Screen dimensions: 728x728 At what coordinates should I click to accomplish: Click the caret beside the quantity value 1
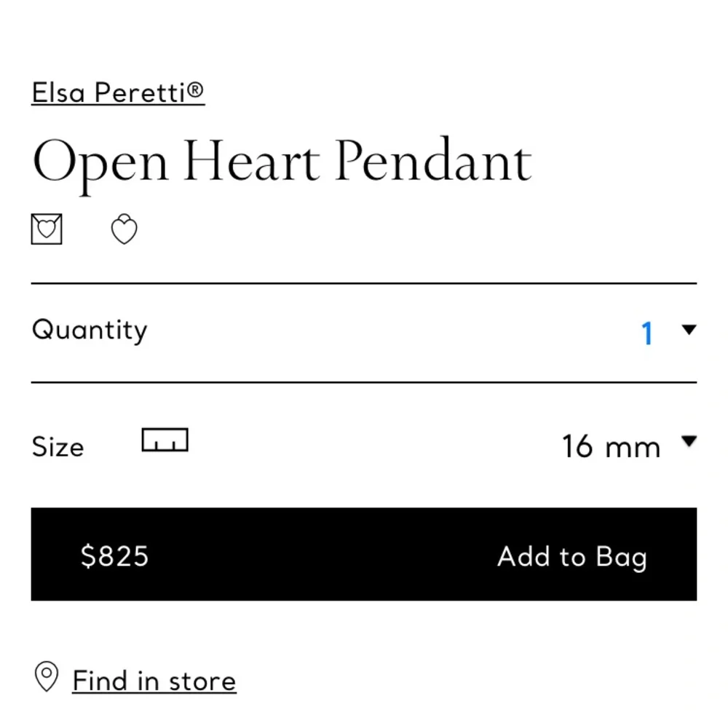click(687, 330)
